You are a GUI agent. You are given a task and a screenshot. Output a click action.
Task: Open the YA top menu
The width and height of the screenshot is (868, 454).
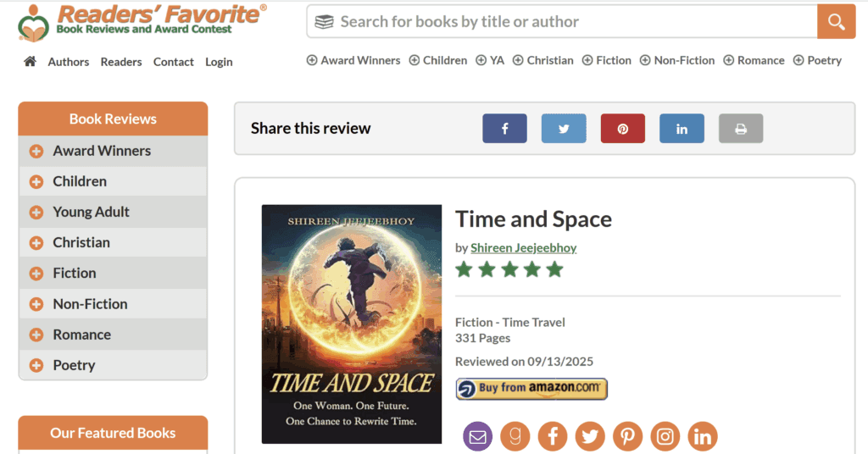[x=490, y=60]
